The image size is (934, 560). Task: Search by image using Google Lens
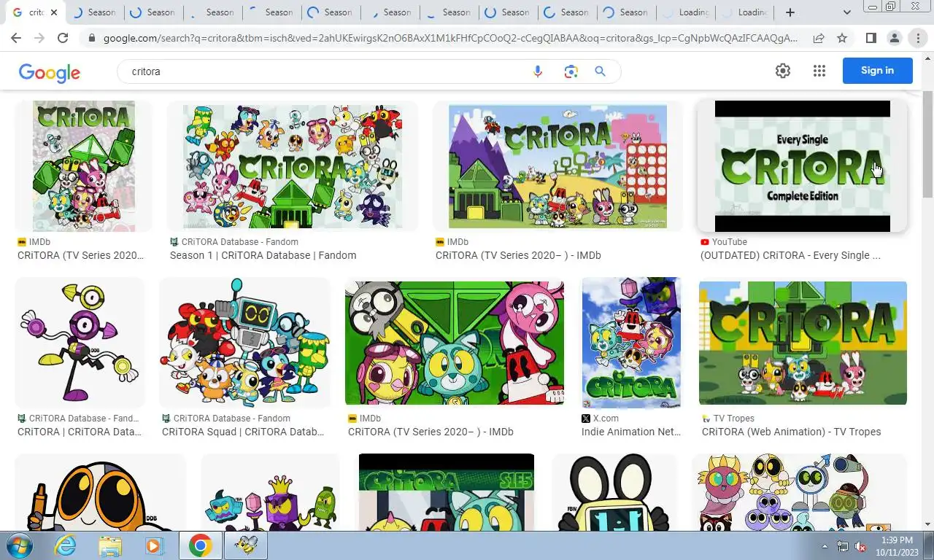click(x=571, y=71)
